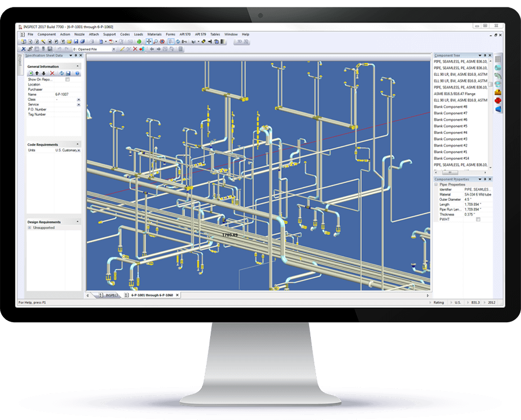The height and width of the screenshot is (420, 521).
Task: Collapse the General Information section
Action: pyautogui.click(x=78, y=67)
